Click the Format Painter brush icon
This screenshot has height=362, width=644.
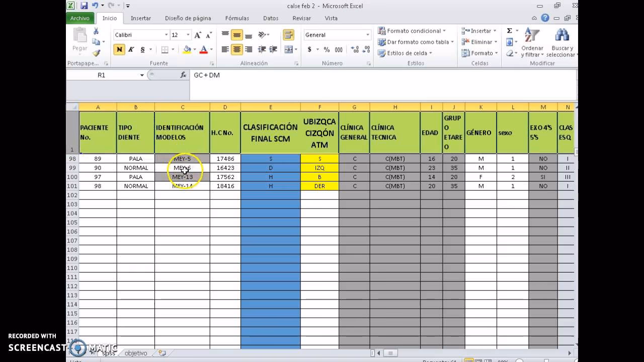[x=96, y=53]
